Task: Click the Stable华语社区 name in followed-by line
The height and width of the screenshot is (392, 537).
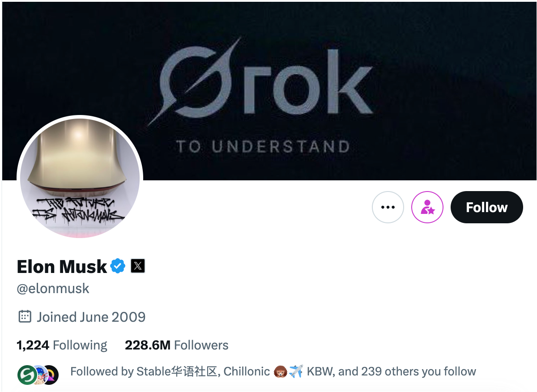Action: 177,371
